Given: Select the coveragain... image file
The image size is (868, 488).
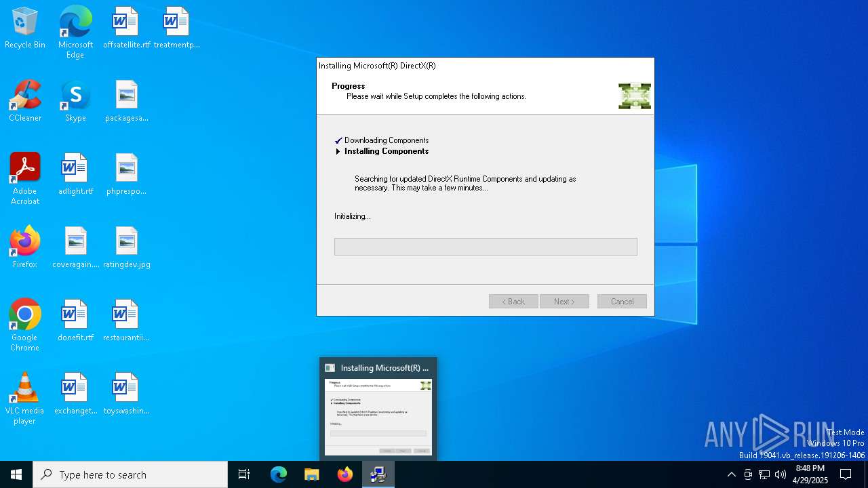Looking at the screenshot, I should click(75, 247).
